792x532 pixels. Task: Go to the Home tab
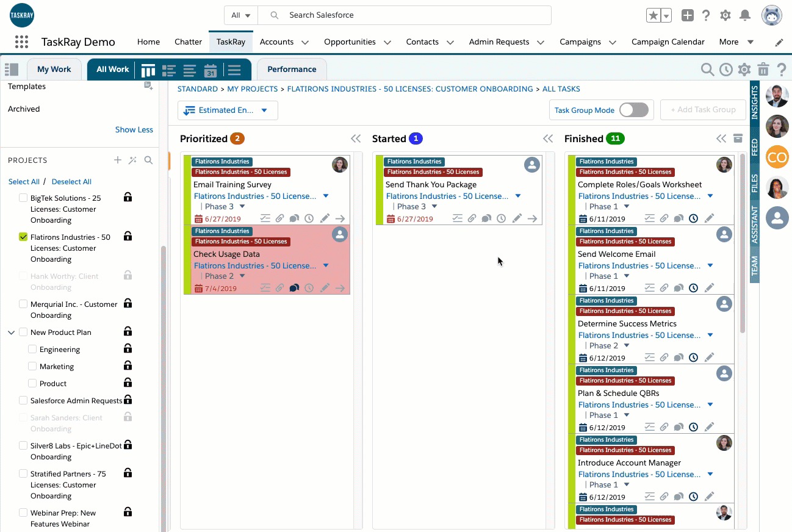(x=148, y=42)
